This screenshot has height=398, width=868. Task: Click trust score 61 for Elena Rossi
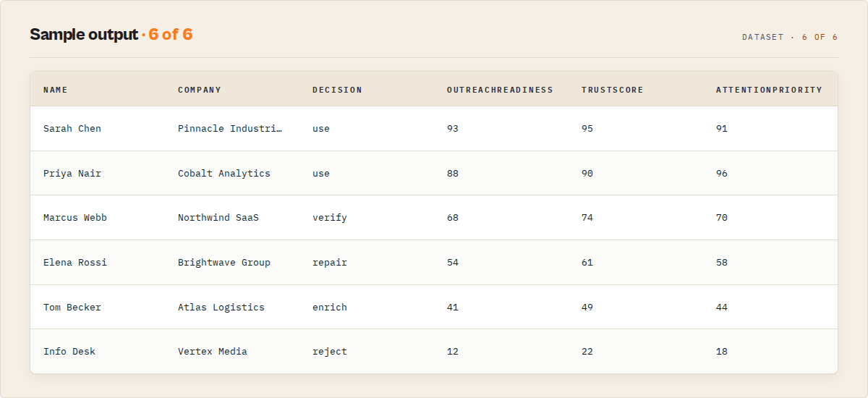point(587,263)
